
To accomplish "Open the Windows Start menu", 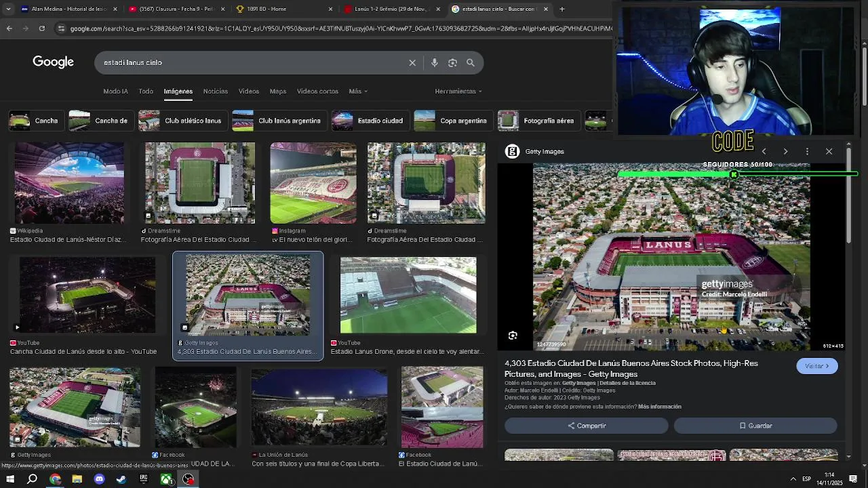I will [x=10, y=479].
